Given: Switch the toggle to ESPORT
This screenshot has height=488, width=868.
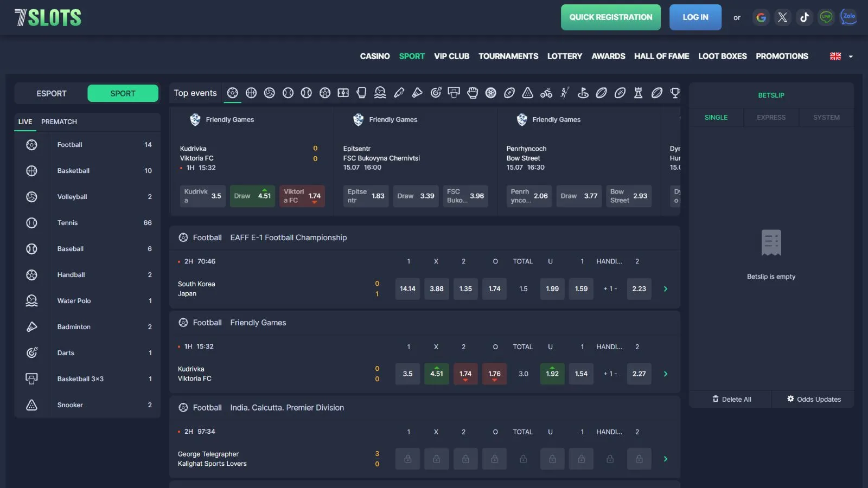Looking at the screenshot, I should pyautogui.click(x=52, y=93).
